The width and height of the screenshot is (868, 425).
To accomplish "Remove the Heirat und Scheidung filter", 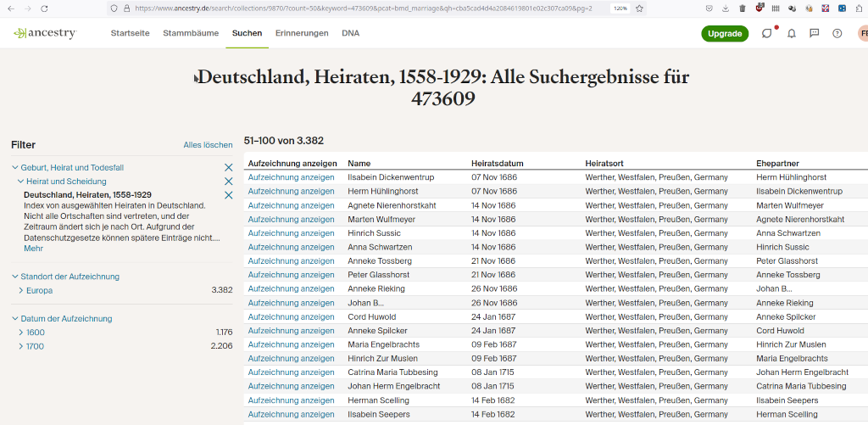I will (228, 182).
